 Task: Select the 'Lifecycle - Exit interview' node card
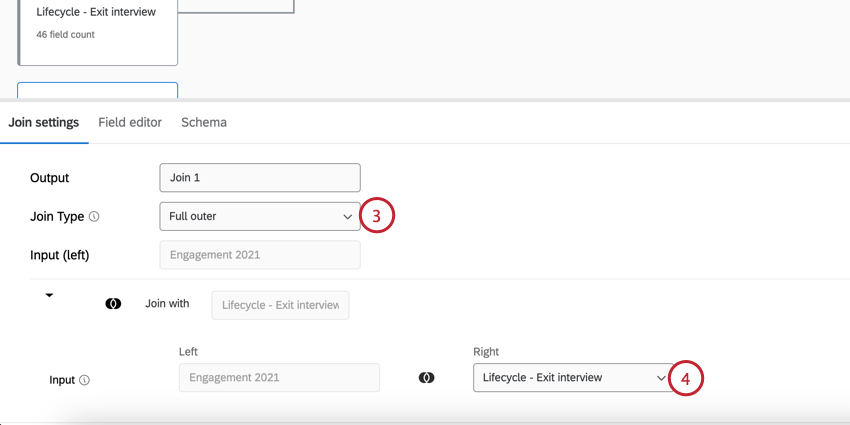98,33
